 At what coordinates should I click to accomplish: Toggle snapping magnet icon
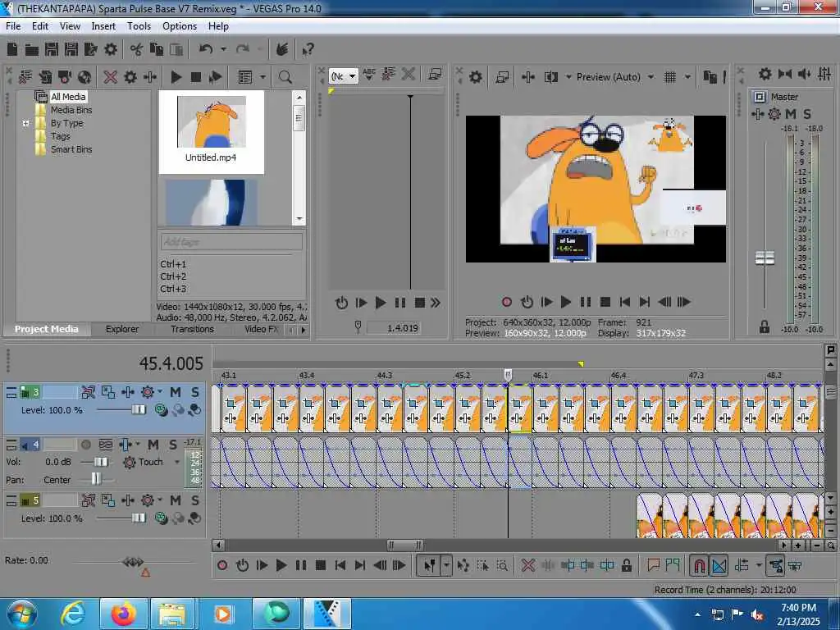click(x=699, y=565)
